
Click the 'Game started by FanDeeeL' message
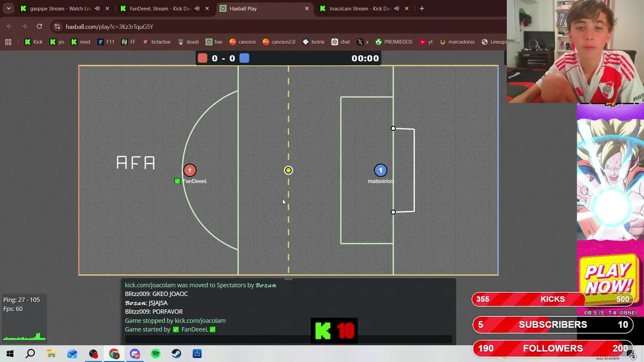(170, 329)
